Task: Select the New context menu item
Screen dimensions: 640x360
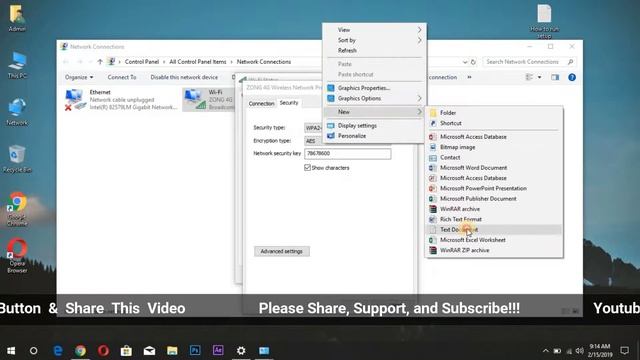Action: point(374,112)
